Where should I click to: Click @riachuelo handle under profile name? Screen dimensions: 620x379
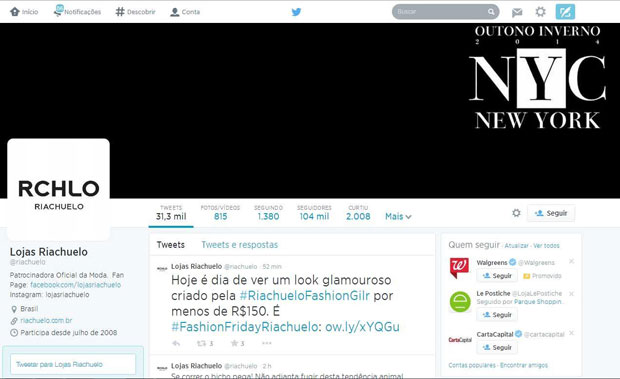pyautogui.click(x=27, y=262)
